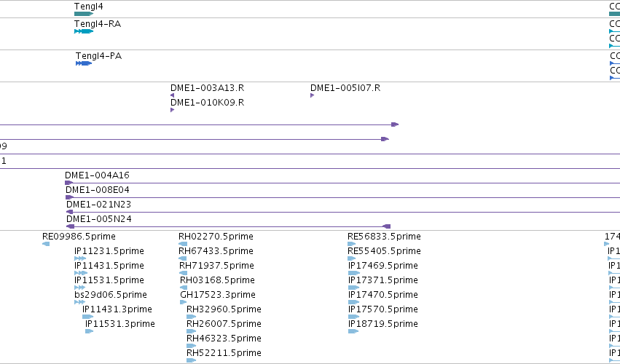Select the RE56833.5prime EST glyph
Image resolution: width=620 pixels, height=364 pixels.
click(352, 244)
